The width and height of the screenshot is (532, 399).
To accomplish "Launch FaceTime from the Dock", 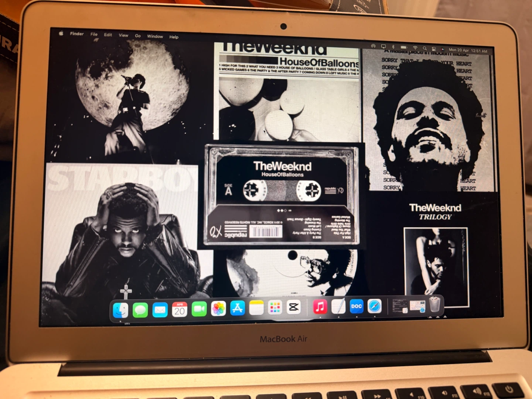I will (x=199, y=309).
